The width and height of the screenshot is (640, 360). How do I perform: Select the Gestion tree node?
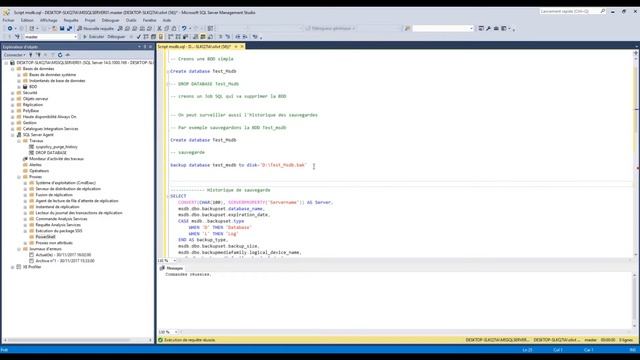tap(29, 123)
